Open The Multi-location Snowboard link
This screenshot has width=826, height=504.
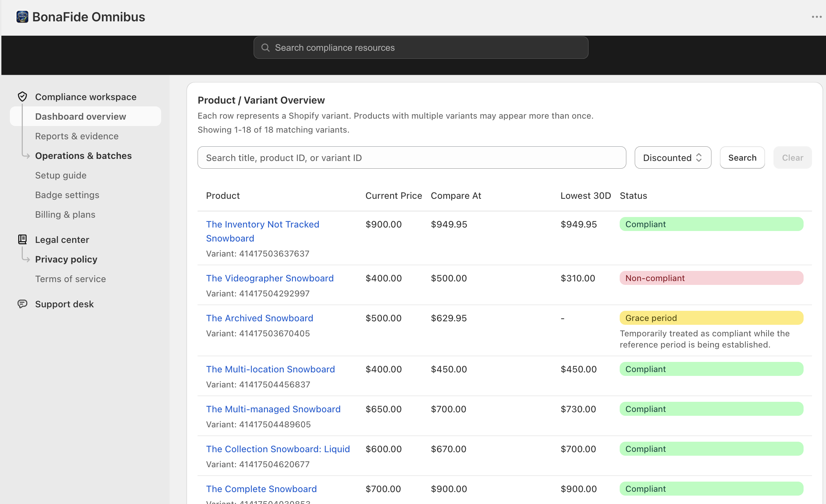point(270,369)
